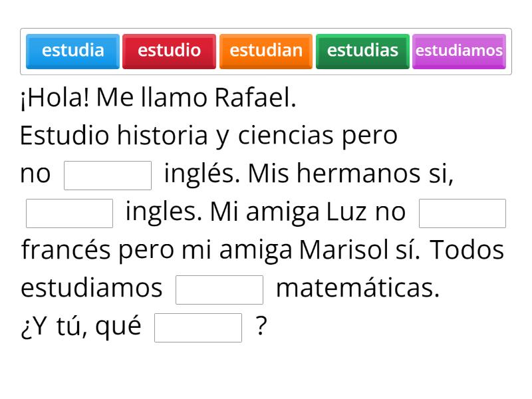Click the purple 'estudiamos' chip

coord(459,51)
